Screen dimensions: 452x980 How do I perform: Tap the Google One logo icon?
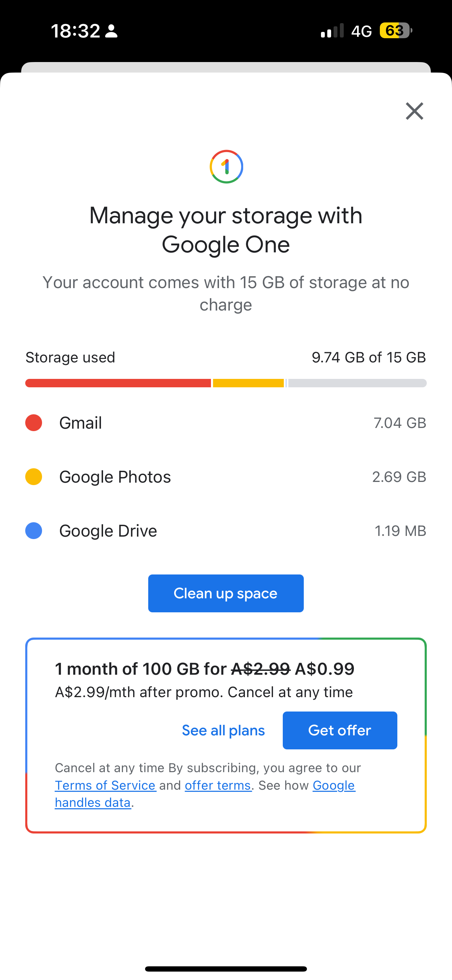point(226,166)
